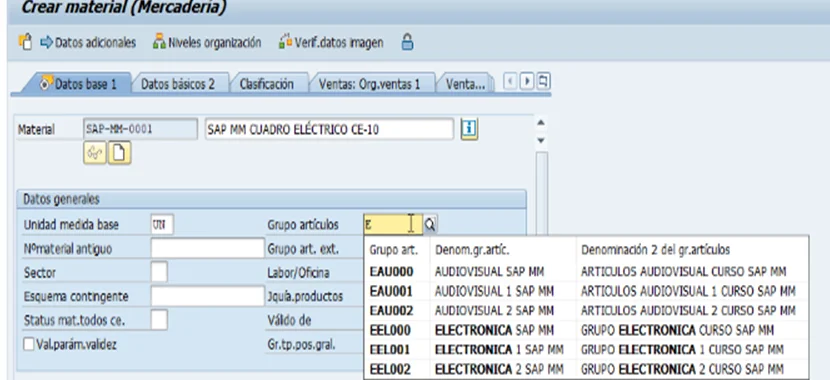Click the Status mat.todos ce. field

point(159,320)
